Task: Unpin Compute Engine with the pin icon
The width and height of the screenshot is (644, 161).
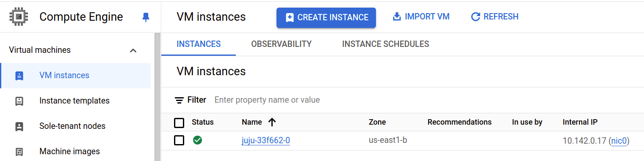Action: (146, 17)
